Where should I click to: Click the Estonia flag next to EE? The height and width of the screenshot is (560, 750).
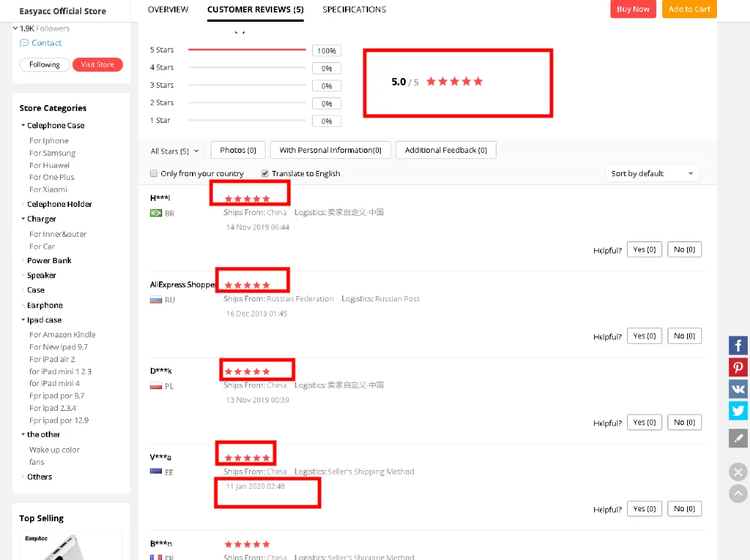(x=156, y=472)
